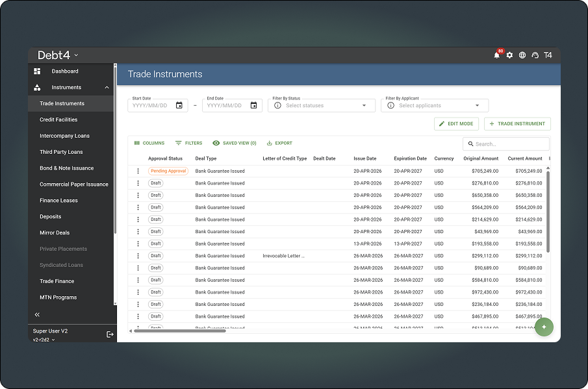Screen dimensions: 588x389
Task: Click the Edit Mode button
Action: tap(456, 123)
